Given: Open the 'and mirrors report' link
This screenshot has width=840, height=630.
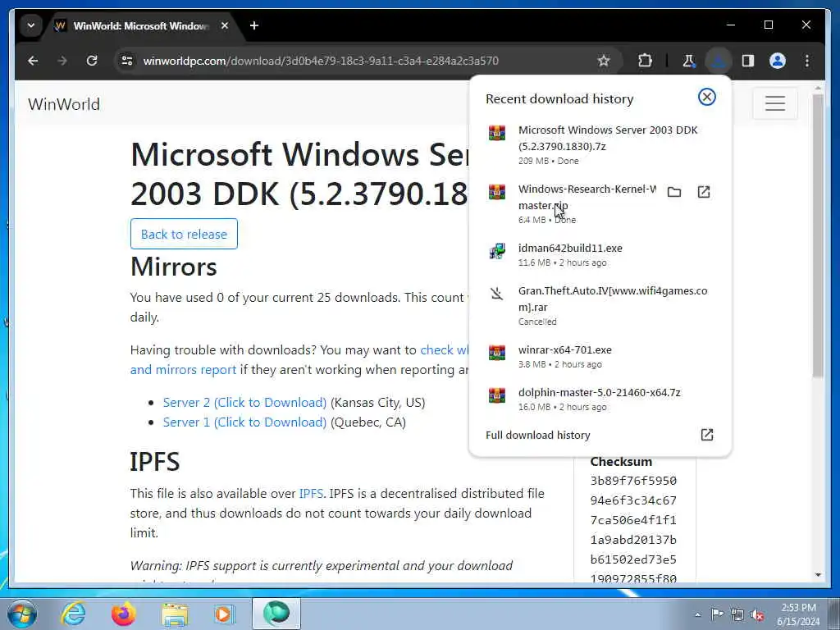Looking at the screenshot, I should 183,370.
